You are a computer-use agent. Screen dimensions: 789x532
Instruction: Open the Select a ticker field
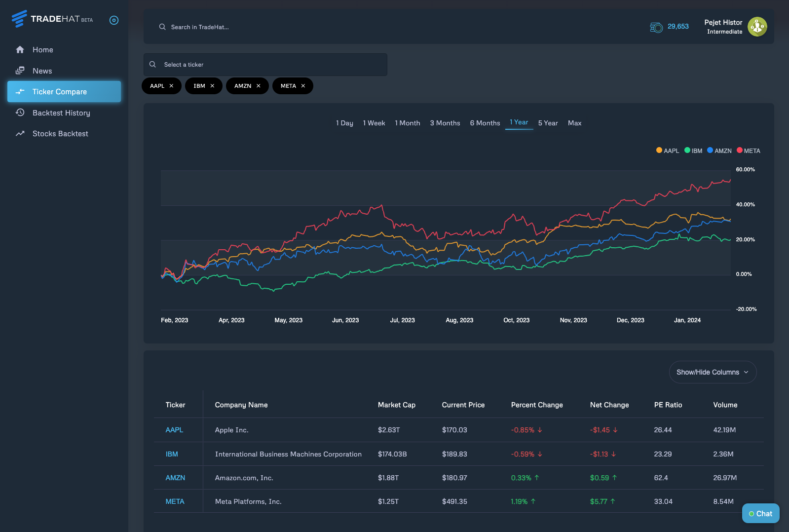point(265,65)
